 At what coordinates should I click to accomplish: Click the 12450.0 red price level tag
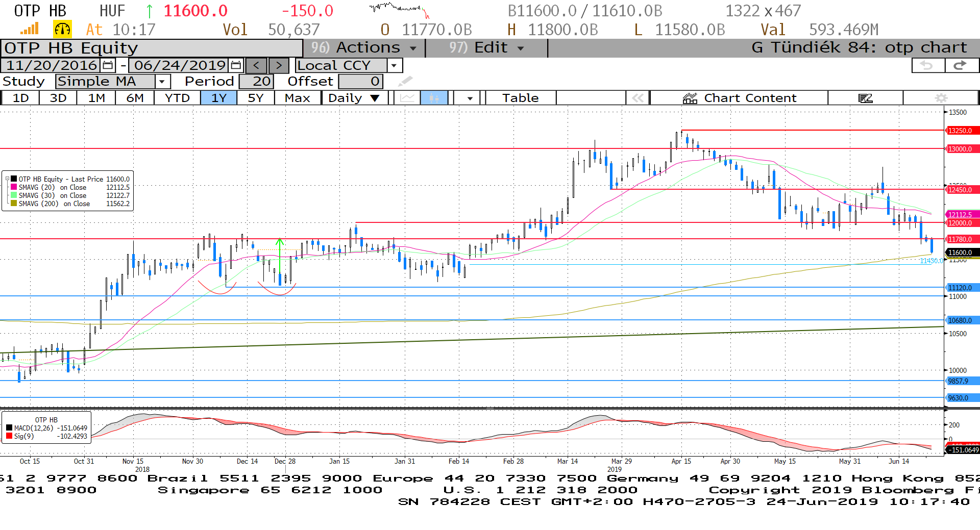[x=962, y=190]
